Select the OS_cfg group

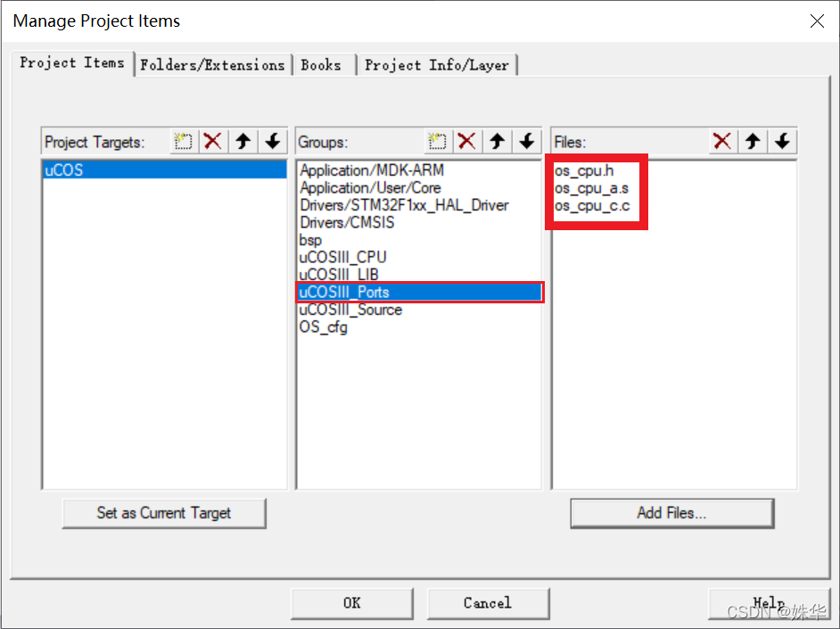coord(418,327)
